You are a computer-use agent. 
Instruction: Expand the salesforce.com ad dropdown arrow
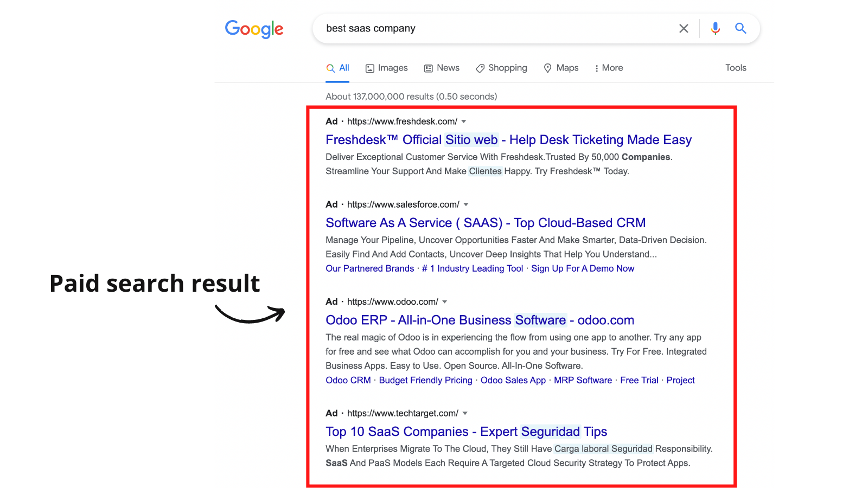[x=466, y=204]
